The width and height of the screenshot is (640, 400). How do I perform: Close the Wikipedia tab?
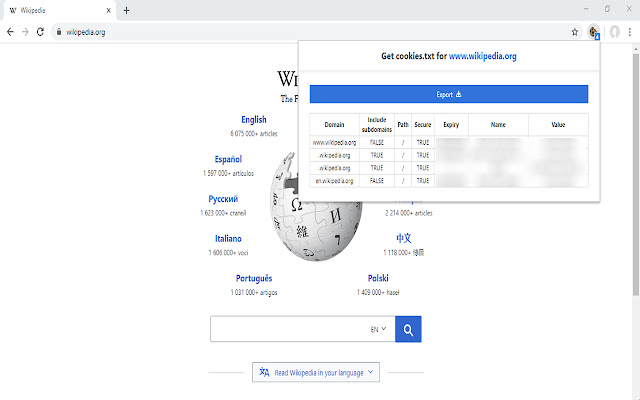tap(109, 11)
